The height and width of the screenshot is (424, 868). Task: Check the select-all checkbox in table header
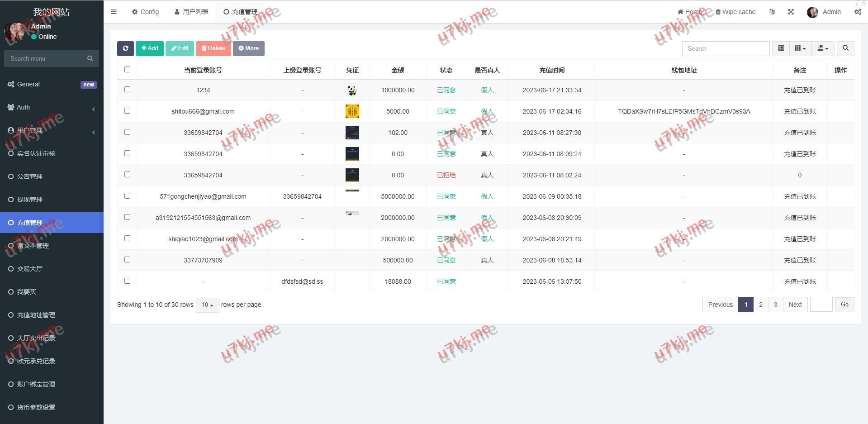pos(127,70)
